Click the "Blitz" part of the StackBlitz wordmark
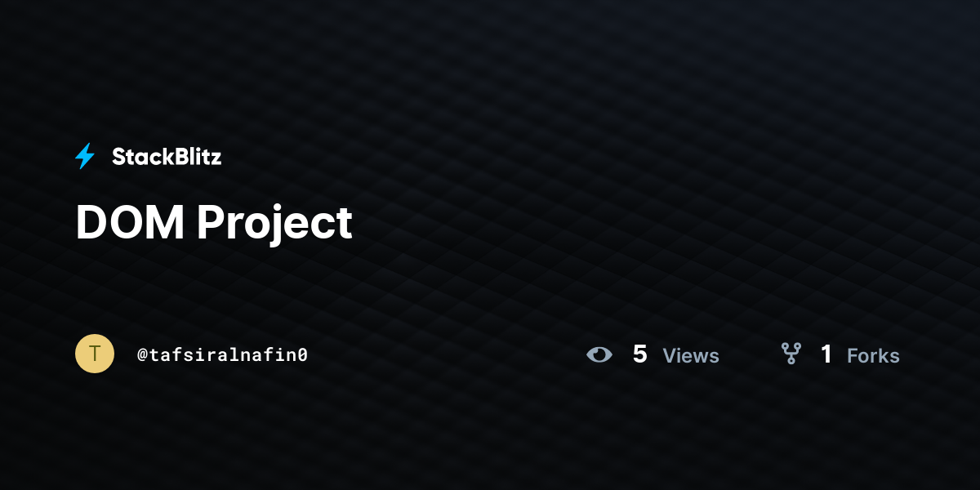Viewport: 980px width, 490px height. pos(194,157)
